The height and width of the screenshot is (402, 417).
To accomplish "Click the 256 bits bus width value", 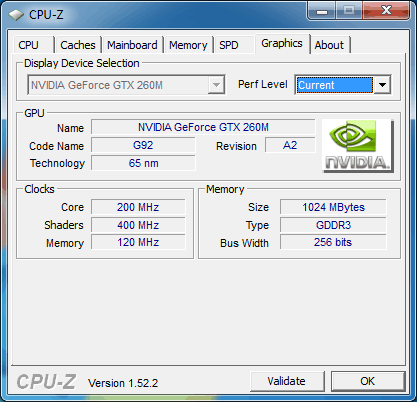I will pyautogui.click(x=333, y=242).
